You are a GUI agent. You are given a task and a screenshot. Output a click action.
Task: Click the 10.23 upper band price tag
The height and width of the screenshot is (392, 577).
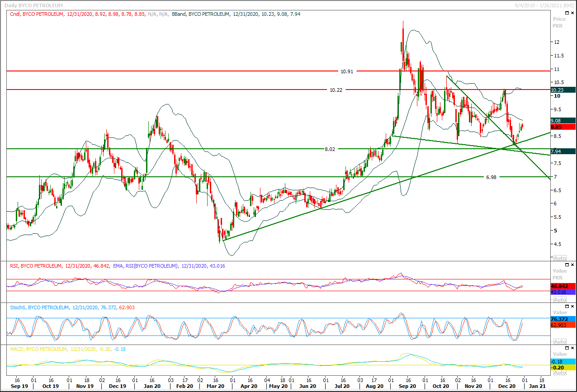pyautogui.click(x=563, y=90)
